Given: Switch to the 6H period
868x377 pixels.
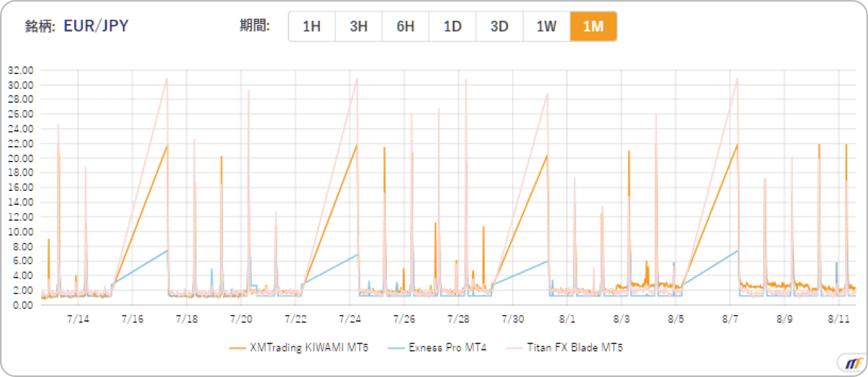Looking at the screenshot, I should [x=405, y=27].
